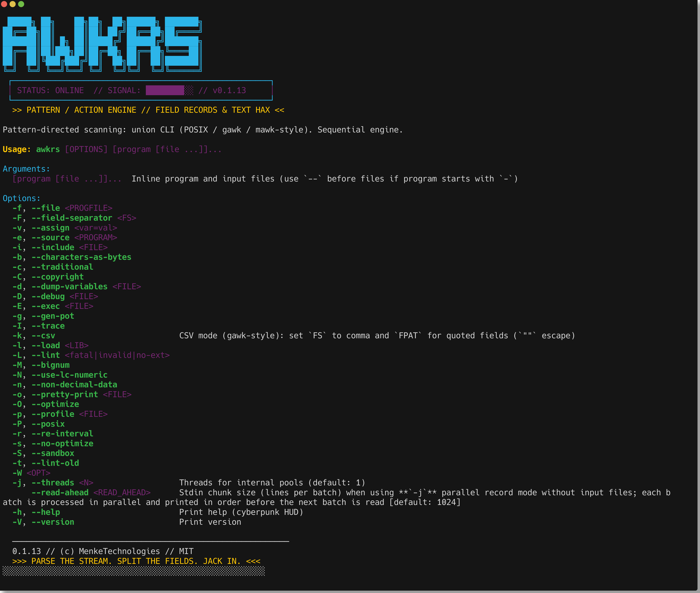Click the Options: section heading
Screen dimensions: 700x593
[x=21, y=198]
